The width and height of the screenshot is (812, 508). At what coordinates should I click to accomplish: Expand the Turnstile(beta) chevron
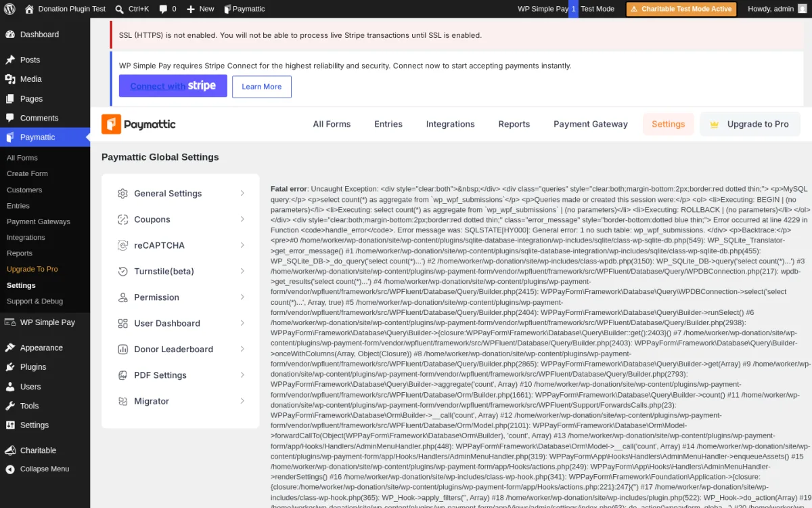[x=242, y=272]
